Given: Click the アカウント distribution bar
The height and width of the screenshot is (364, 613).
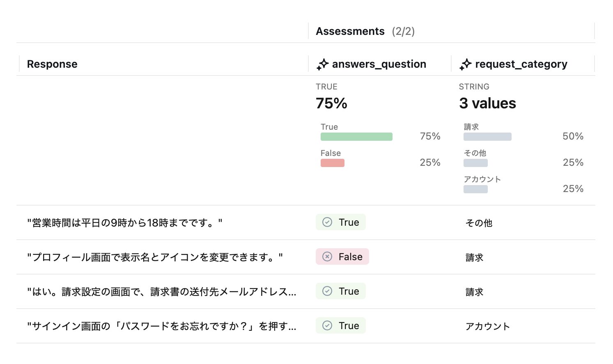Looking at the screenshot, I should (x=475, y=189).
